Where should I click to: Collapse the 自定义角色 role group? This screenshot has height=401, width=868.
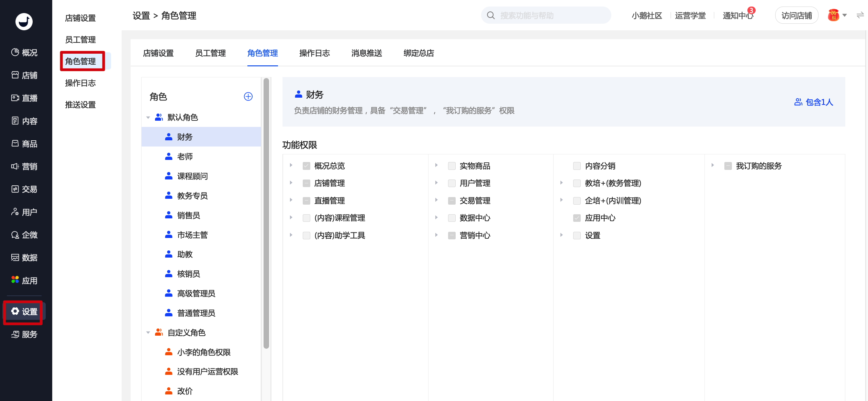(148, 333)
